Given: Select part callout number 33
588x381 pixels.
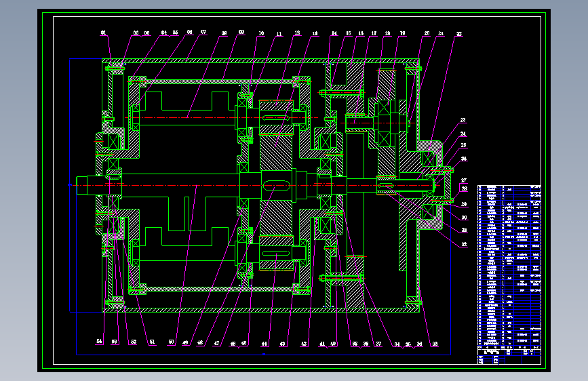Looking at the screenshot, I should tap(435, 344).
